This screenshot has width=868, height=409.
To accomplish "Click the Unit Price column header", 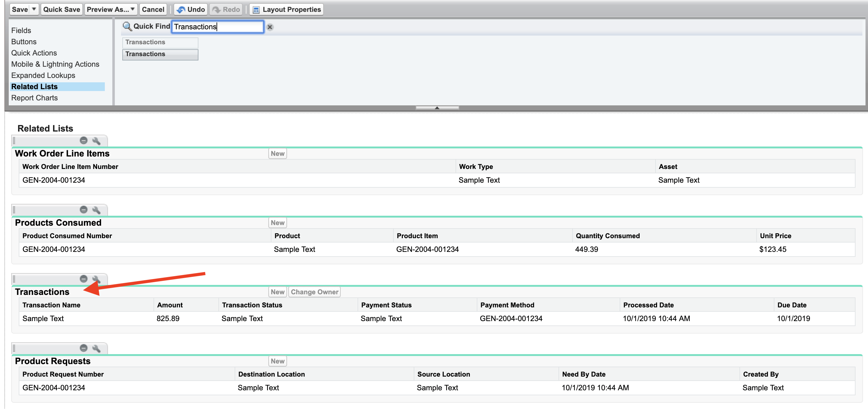I will [x=775, y=236].
